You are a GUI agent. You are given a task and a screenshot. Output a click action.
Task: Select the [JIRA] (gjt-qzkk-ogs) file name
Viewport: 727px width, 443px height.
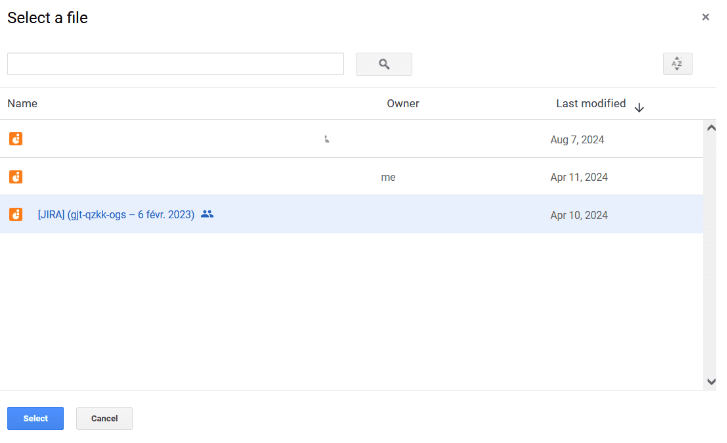116,214
